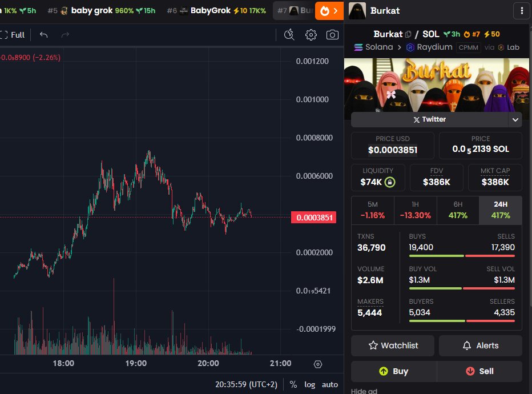Open trending #6 BabyGrok token
The image size is (532, 394).
(x=216, y=10)
